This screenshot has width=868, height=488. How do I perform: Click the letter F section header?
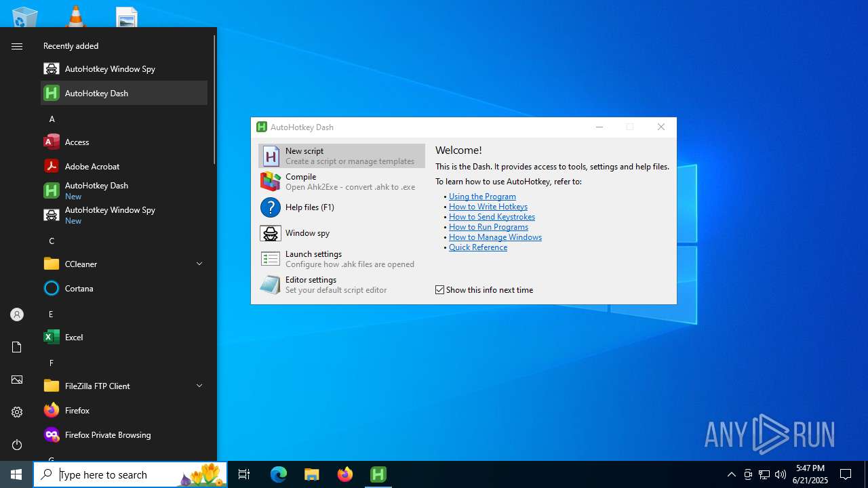point(51,363)
